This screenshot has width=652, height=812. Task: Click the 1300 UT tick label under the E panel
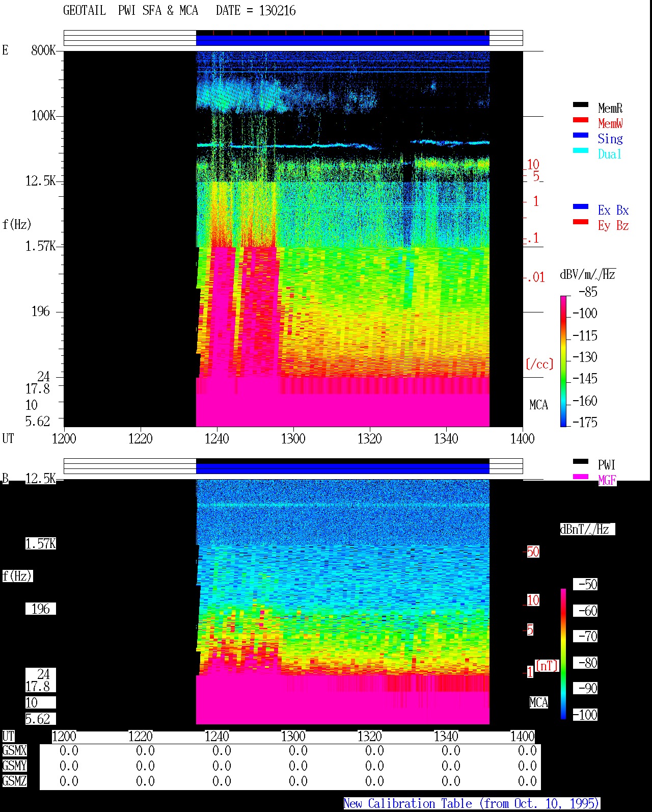293,439
